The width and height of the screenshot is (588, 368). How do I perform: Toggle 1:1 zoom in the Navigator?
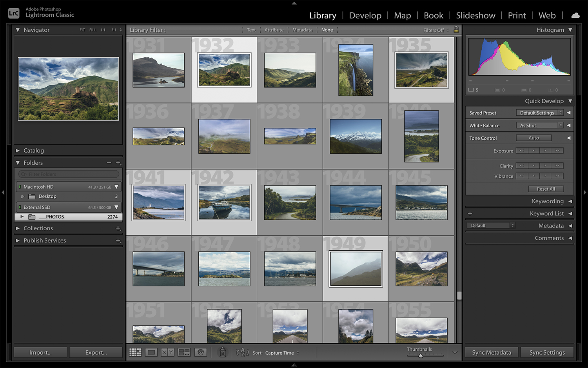[103, 30]
